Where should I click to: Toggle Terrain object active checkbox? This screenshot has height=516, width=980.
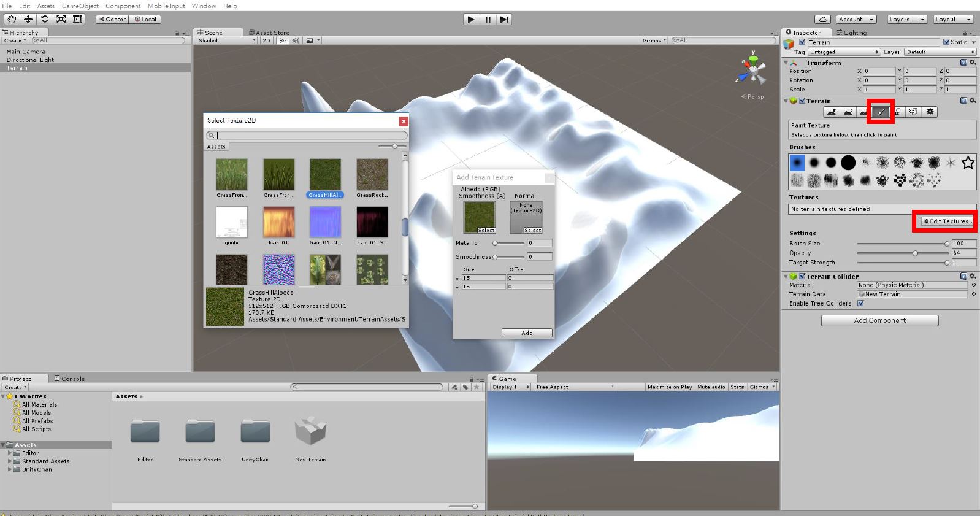tap(802, 42)
